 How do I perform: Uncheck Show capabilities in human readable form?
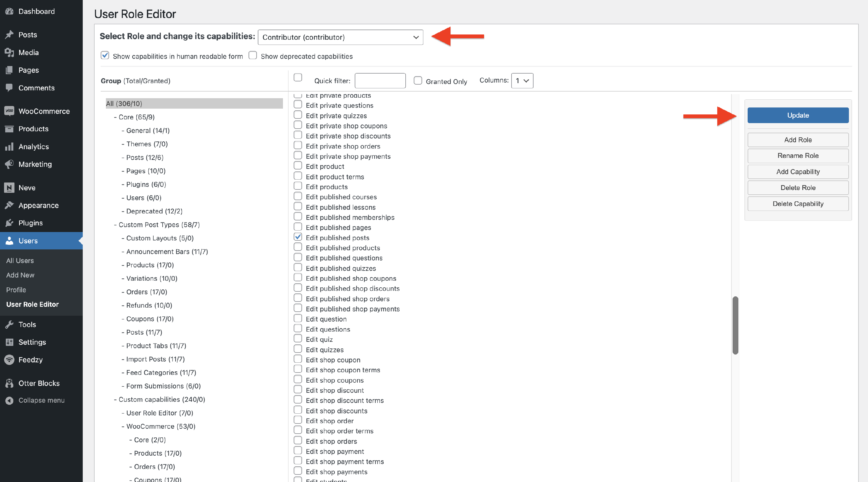pos(105,55)
